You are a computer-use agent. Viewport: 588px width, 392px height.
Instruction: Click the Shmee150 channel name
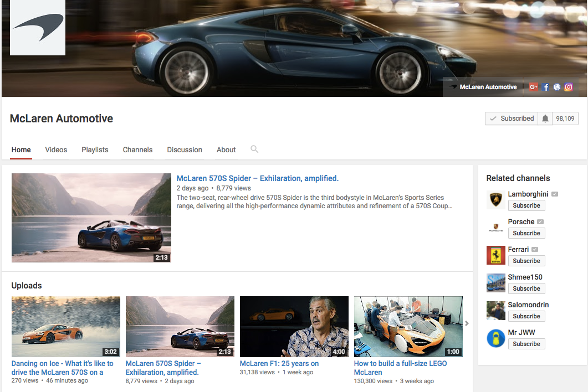(525, 277)
